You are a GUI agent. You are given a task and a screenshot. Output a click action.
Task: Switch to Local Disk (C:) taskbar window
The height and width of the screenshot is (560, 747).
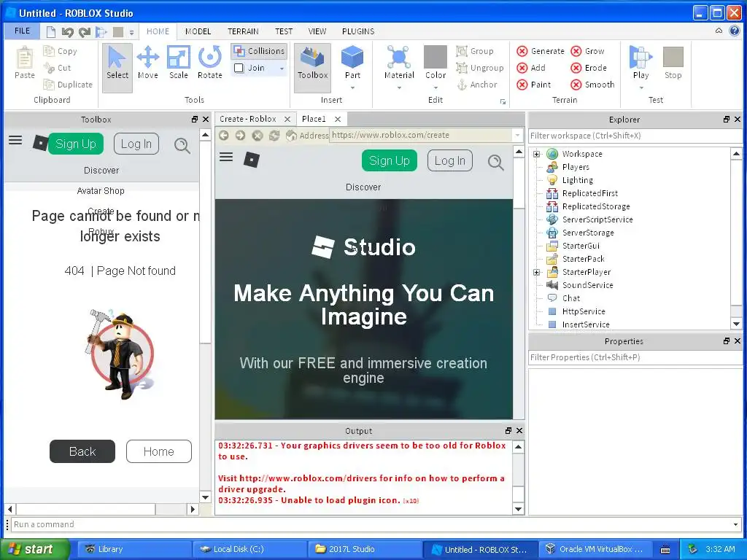coord(249,549)
